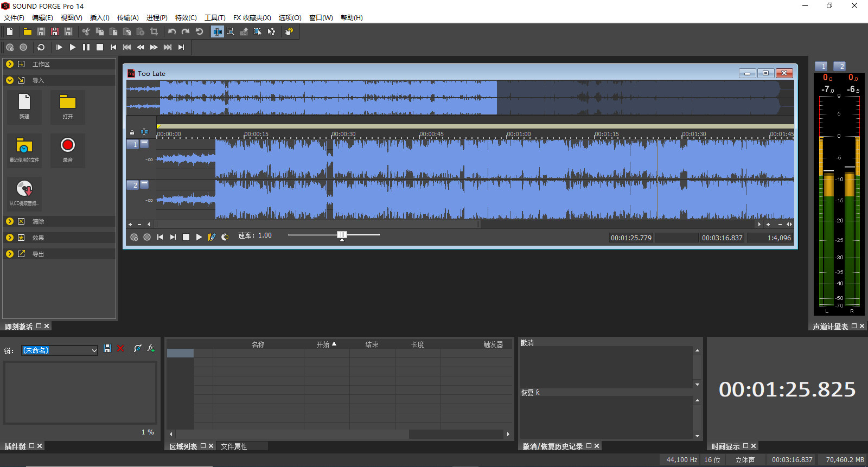Click the plug-in chain FX add icon
Screen dimensions: 868x467
click(151, 349)
